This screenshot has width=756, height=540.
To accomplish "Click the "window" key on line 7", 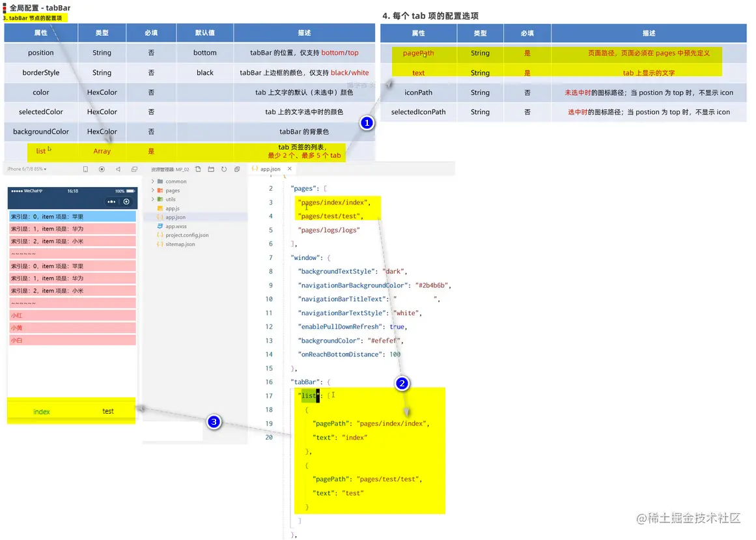I will click(x=307, y=258).
